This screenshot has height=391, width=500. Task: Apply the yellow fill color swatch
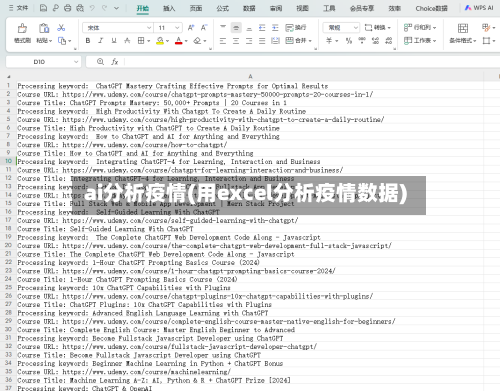(160, 41)
